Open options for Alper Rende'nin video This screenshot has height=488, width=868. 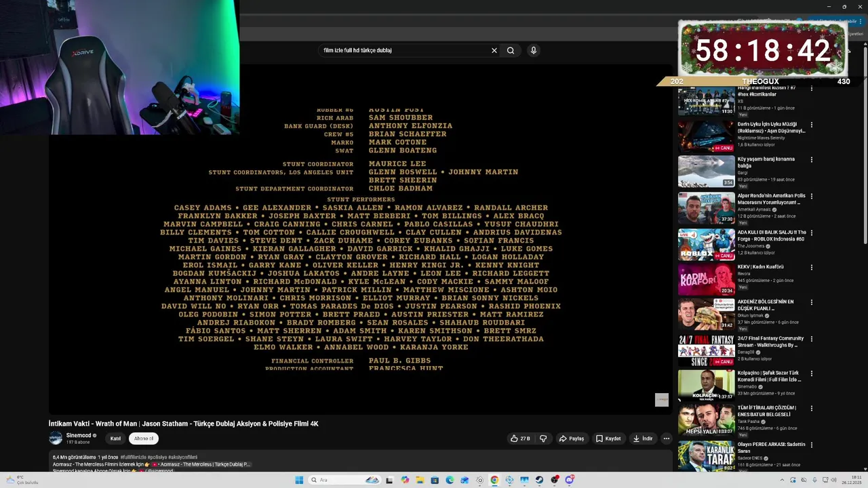(x=812, y=197)
